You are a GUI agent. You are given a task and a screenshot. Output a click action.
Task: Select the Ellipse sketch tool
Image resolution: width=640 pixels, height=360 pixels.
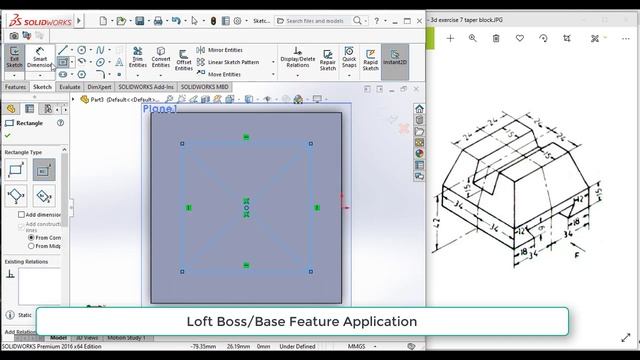pos(100,62)
